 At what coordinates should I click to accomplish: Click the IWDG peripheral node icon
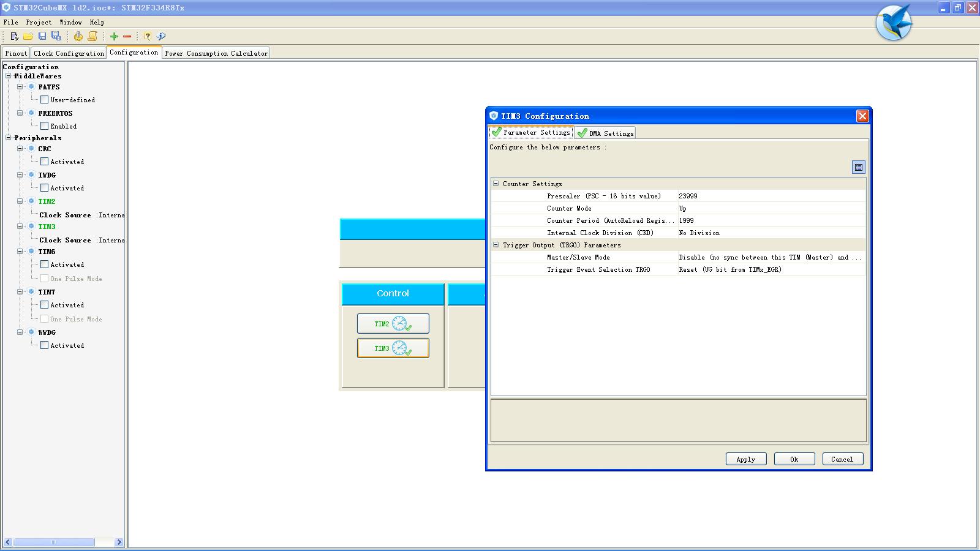(31, 175)
